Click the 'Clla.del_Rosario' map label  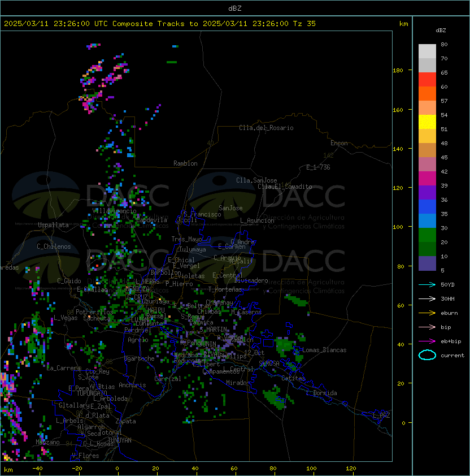[x=266, y=128]
